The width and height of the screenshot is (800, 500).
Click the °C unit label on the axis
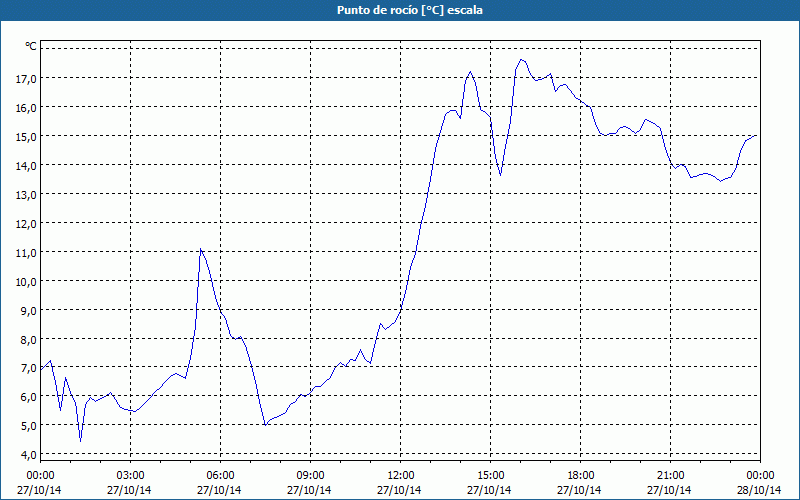tap(31, 46)
